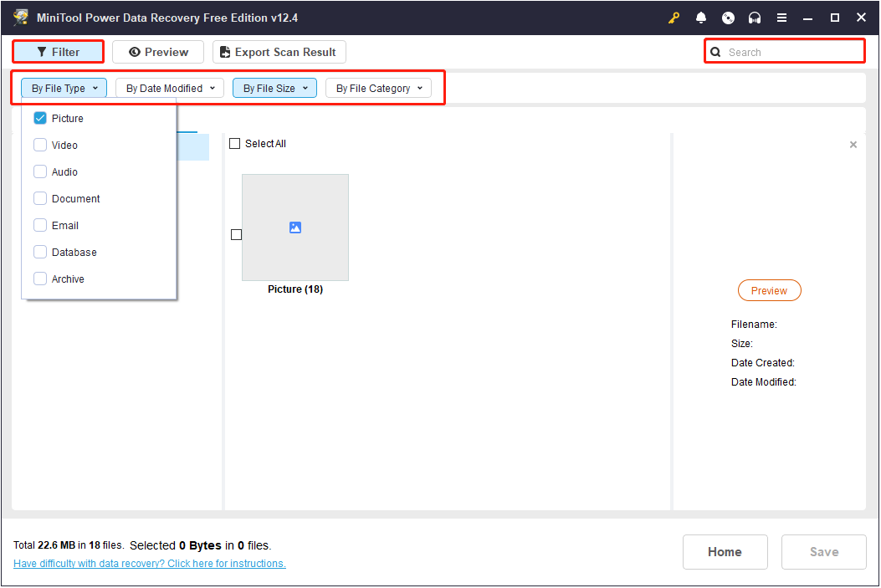Click the image icon in Picture thumbnail
Image resolution: width=881 pixels, height=588 pixels.
(295, 228)
